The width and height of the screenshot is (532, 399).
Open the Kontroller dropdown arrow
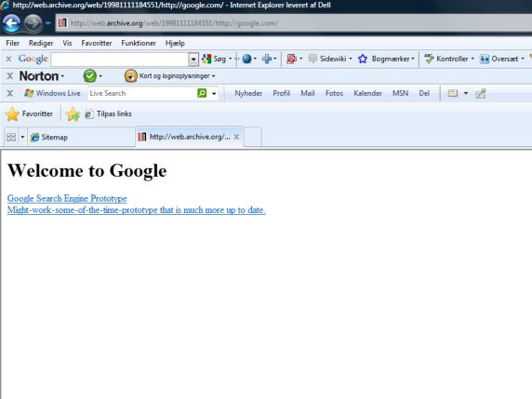472,59
